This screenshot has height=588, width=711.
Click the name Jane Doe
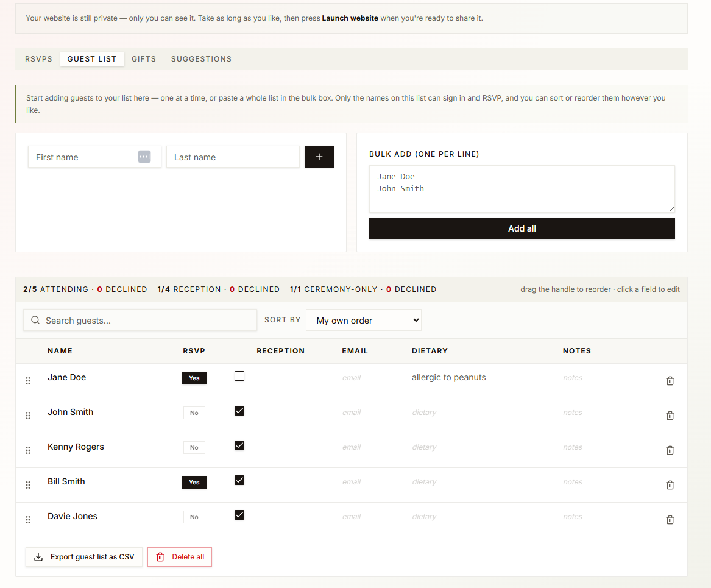click(x=66, y=377)
